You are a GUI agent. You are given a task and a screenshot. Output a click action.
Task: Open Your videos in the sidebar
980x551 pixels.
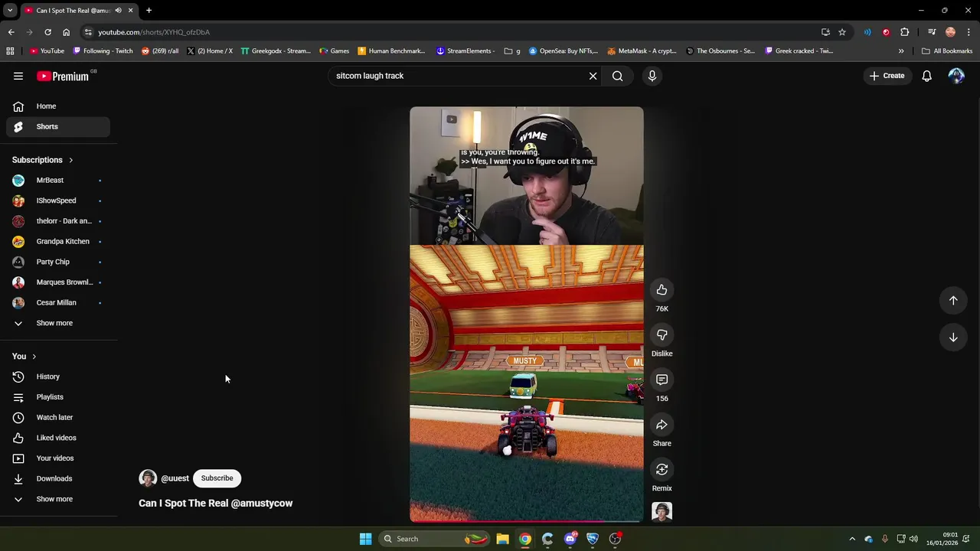pyautogui.click(x=58, y=458)
